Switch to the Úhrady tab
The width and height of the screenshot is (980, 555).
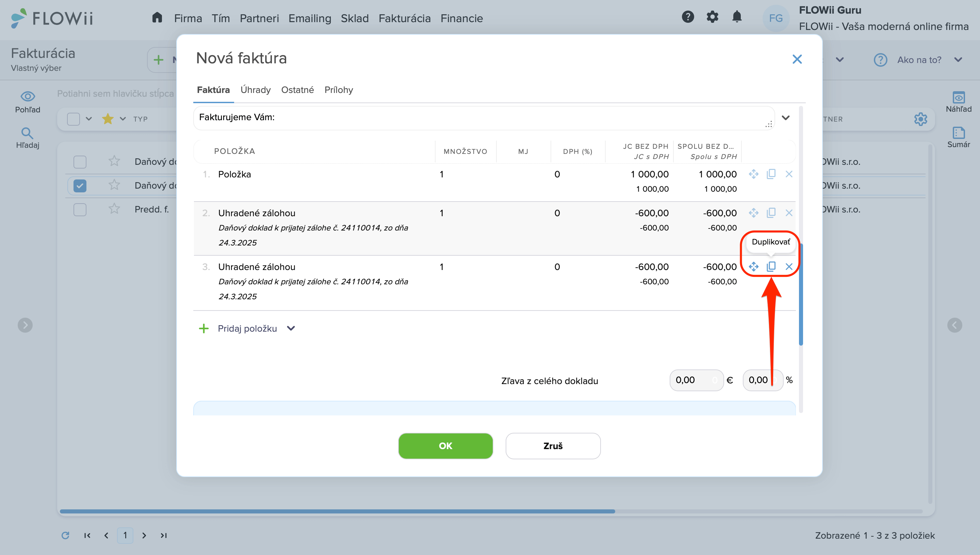point(256,90)
